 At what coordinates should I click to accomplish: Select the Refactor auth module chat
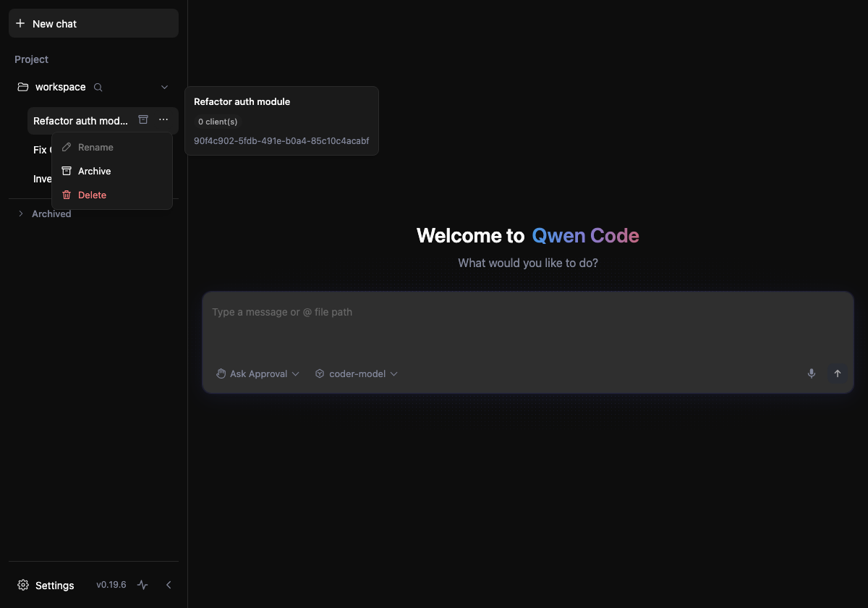coord(80,121)
